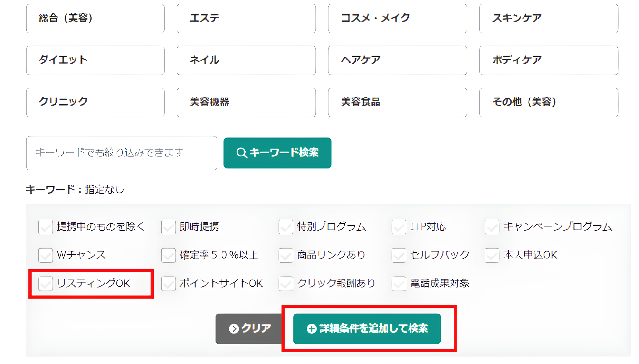Image resolution: width=639 pixels, height=364 pixels.
Task: Select the ポイントサイトOK checkbox
Action: [168, 284]
